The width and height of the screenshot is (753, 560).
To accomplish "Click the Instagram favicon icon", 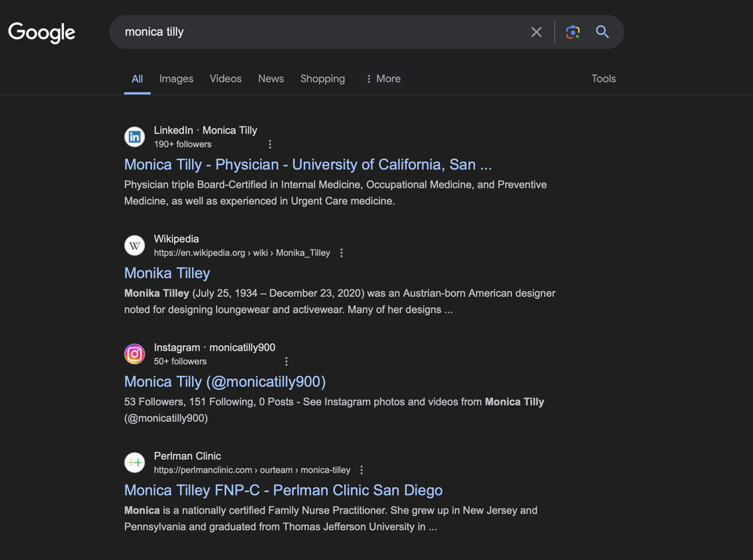I will coord(134,354).
